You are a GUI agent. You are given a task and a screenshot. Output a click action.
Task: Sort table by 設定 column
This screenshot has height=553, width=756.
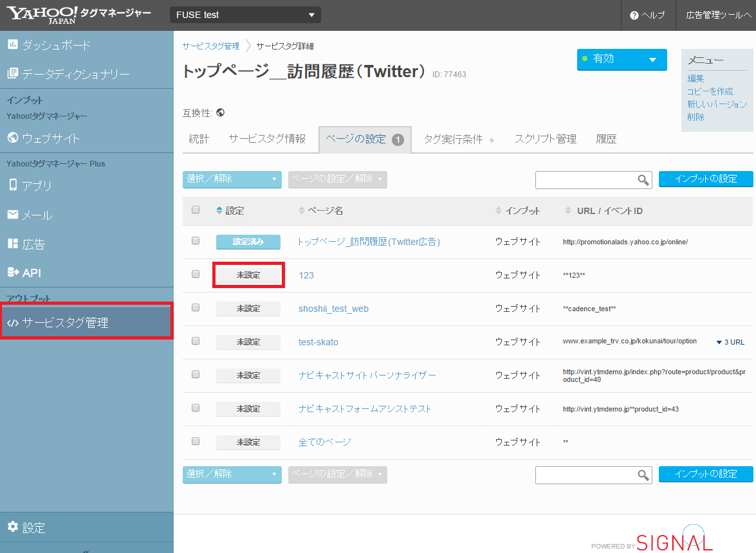(230, 210)
